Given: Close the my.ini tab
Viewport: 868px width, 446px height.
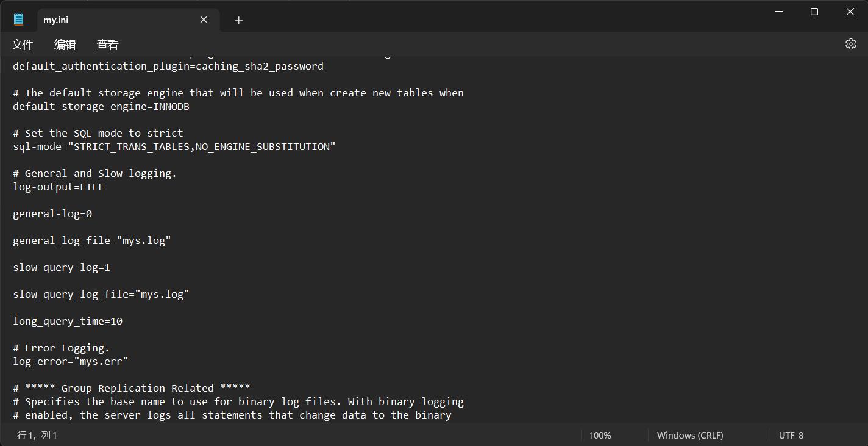Looking at the screenshot, I should 204,20.
